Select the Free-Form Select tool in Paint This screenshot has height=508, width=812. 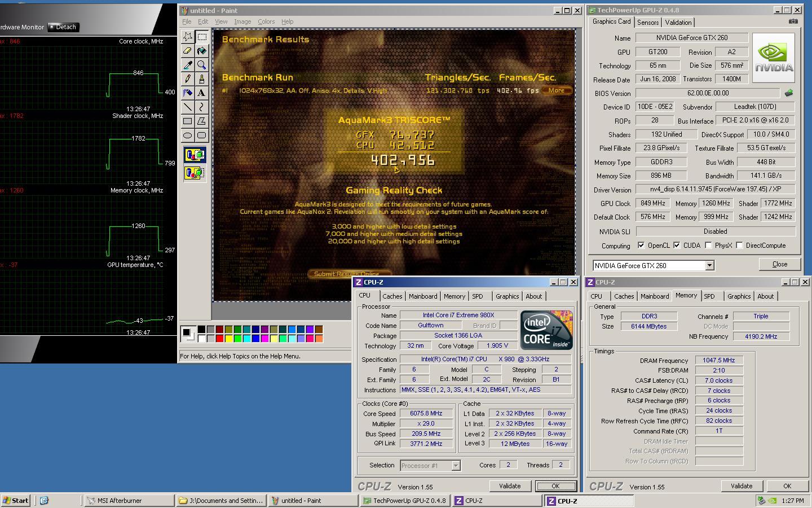click(x=188, y=37)
